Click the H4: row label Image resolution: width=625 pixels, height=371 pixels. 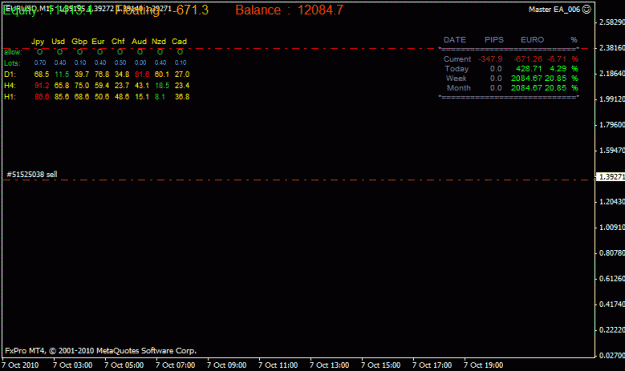[x=10, y=86]
